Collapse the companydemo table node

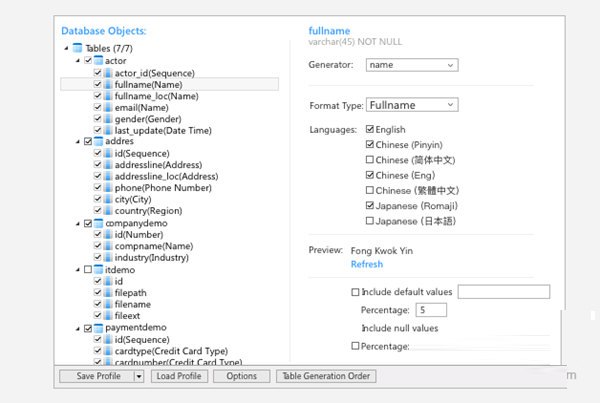(78, 224)
